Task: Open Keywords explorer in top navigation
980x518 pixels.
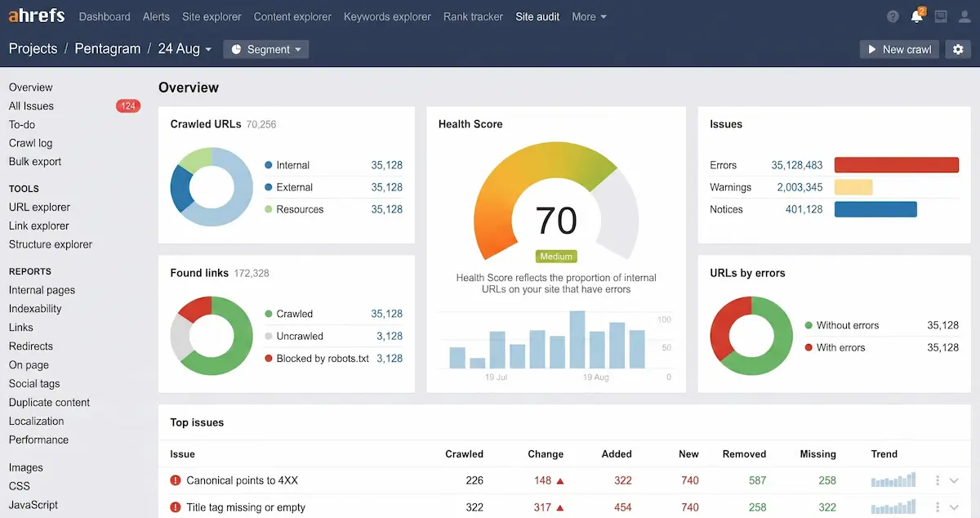Action: click(x=388, y=16)
